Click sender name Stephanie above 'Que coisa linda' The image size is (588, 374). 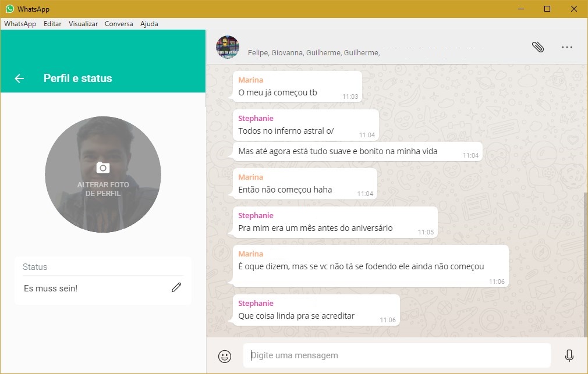click(256, 303)
